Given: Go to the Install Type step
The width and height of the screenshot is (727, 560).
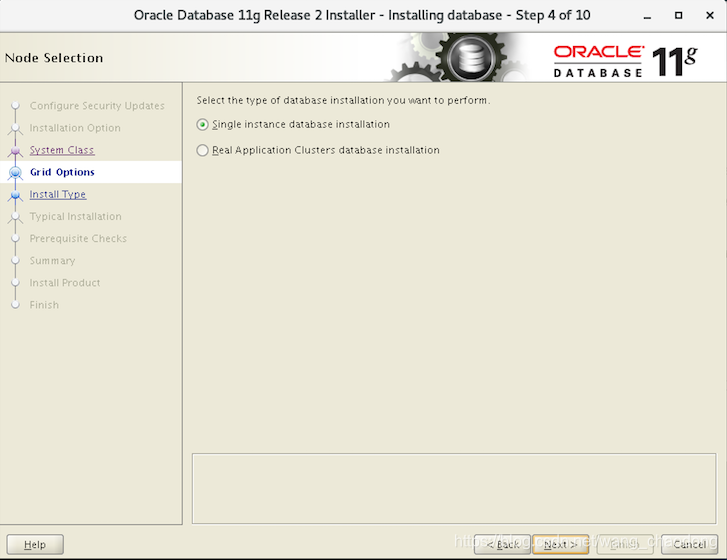Looking at the screenshot, I should [57, 195].
